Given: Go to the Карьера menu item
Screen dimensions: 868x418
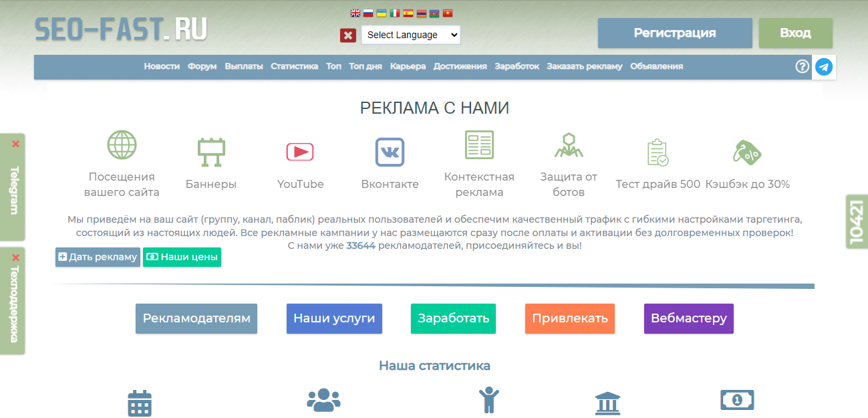Looking at the screenshot, I should [x=408, y=66].
